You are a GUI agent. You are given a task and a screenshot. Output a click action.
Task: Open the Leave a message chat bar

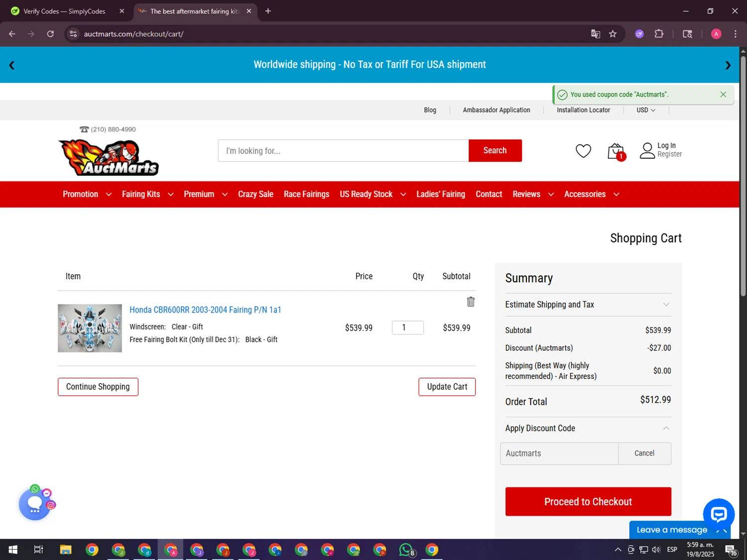(672, 530)
